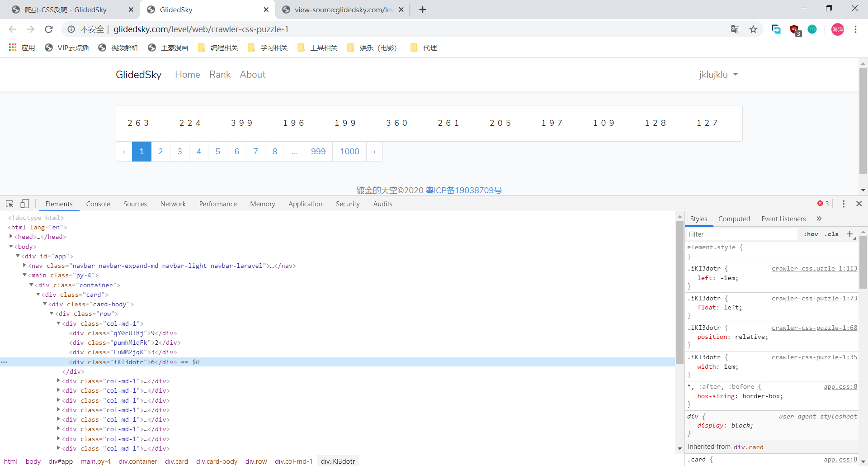Collapse the card-body div node
The width and height of the screenshot is (868, 466).
[x=45, y=304]
